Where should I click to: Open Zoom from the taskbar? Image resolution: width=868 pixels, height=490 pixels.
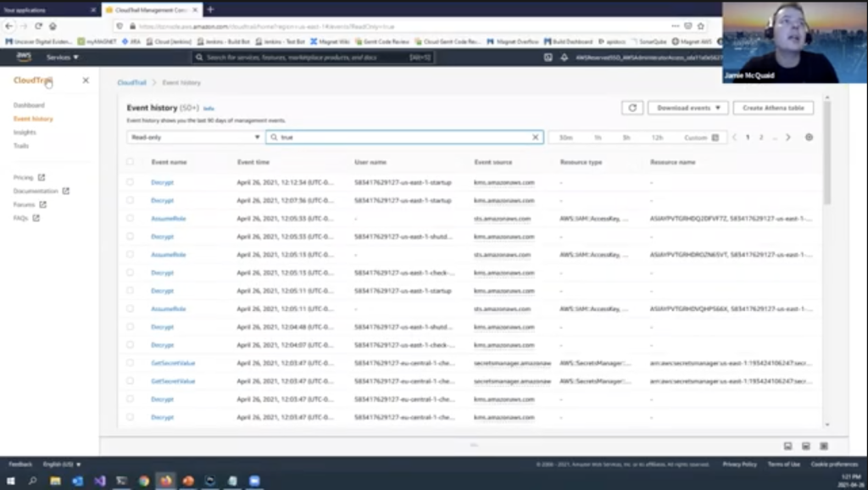point(254,481)
